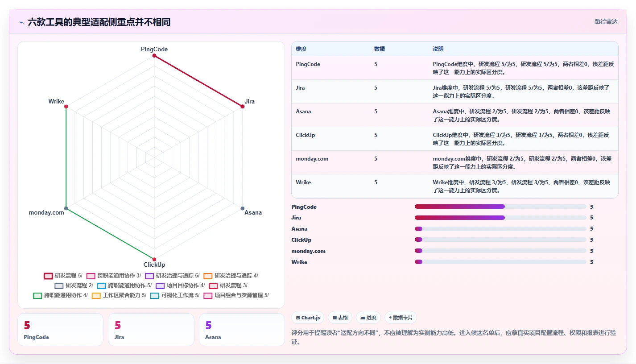Toggle legend item 研发治理与追踪 5/
Image resolution: width=636 pixels, height=364 pixels.
pos(172,276)
